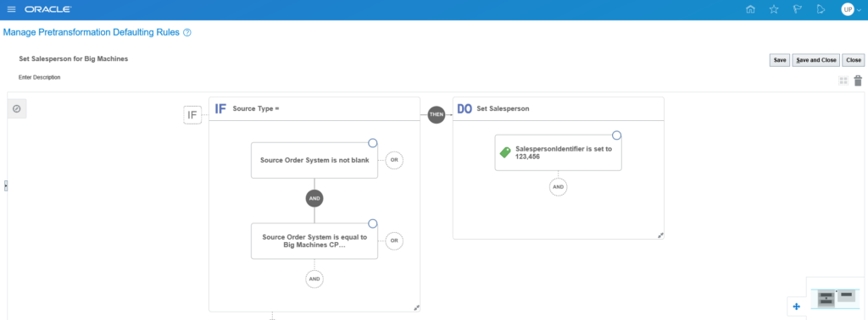Click the solid AND connector between conditions
Image resolution: width=868 pixels, height=320 pixels.
(314, 198)
